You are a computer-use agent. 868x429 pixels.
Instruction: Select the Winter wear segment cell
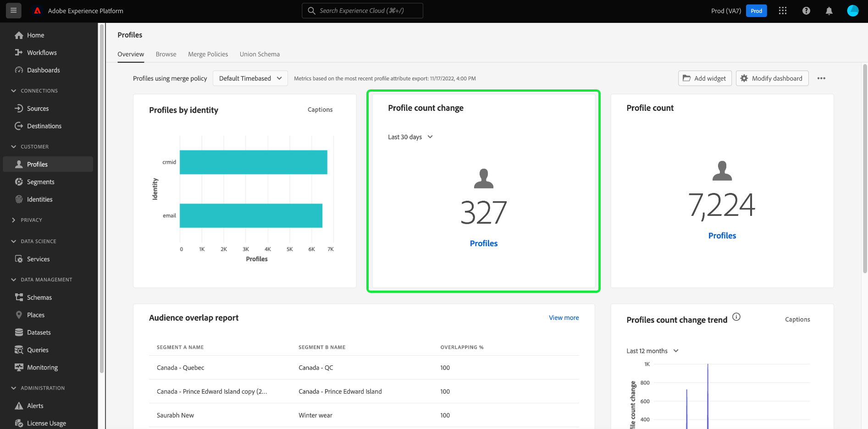tap(315, 415)
